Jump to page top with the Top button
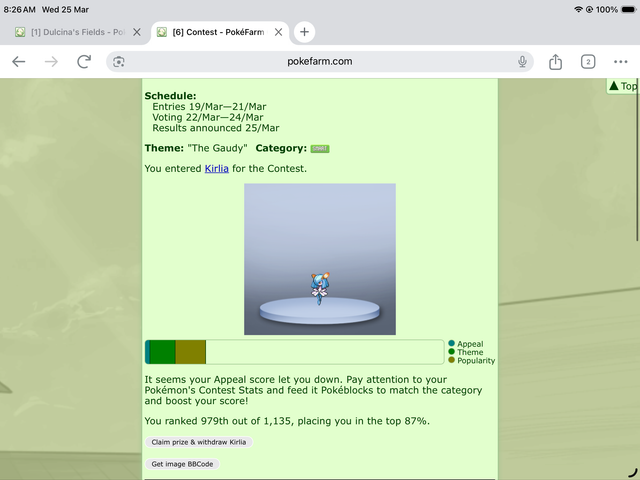This screenshot has height=480, width=640. 623,86
